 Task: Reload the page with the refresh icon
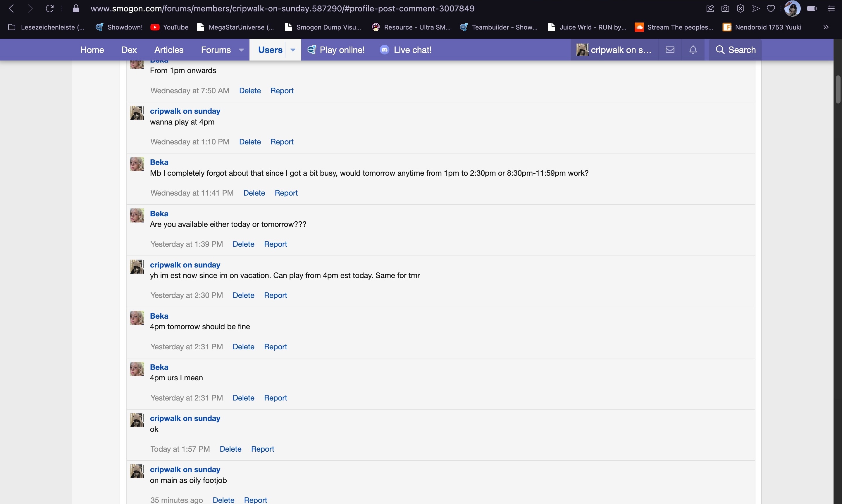(x=50, y=8)
